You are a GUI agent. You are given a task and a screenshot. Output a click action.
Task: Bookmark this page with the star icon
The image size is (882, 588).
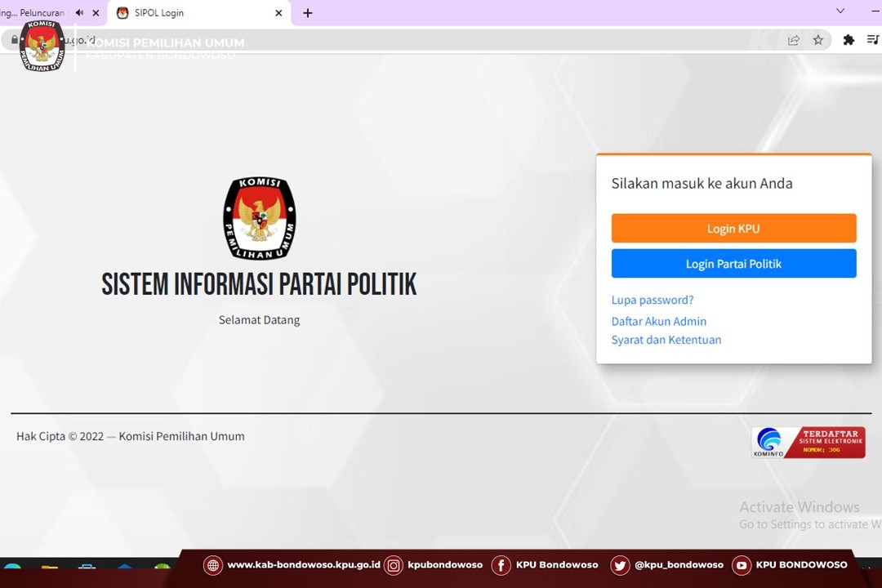pos(817,40)
